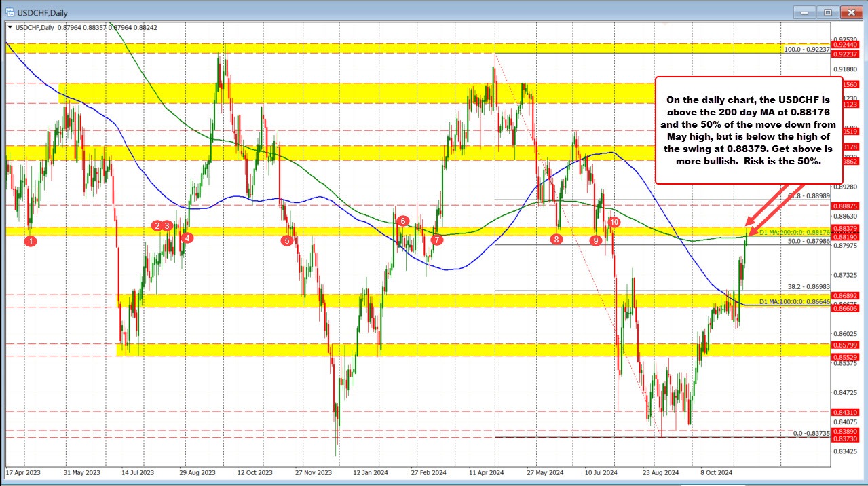The width and height of the screenshot is (868, 486).
Task: Click red marker number 9
Action: pyautogui.click(x=596, y=240)
